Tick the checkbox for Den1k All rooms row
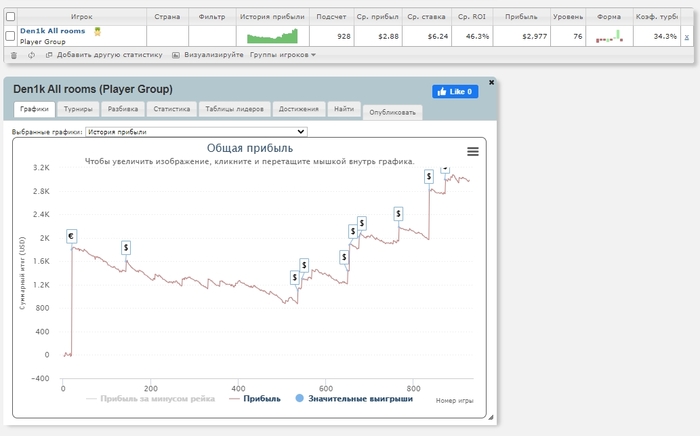This screenshot has width=700, height=436. [x=10, y=36]
